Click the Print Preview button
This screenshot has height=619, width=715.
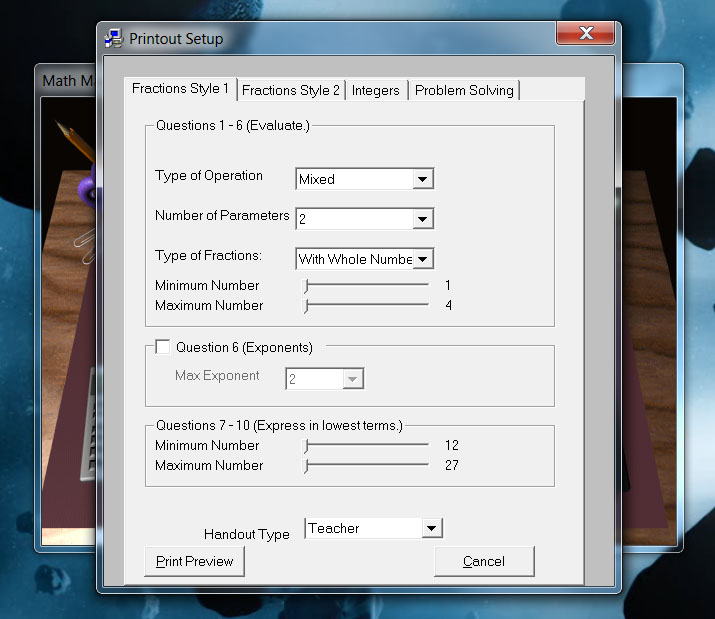(x=194, y=562)
